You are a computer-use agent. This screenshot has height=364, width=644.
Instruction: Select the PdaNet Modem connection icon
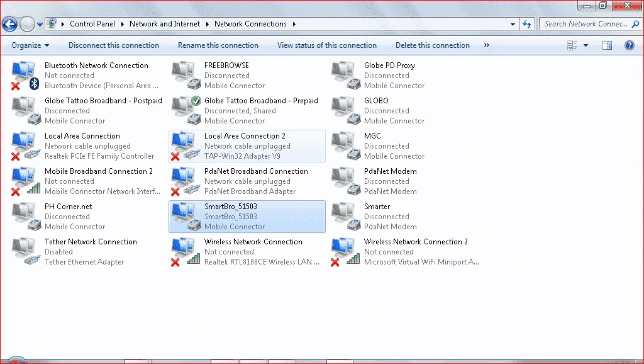(x=345, y=181)
